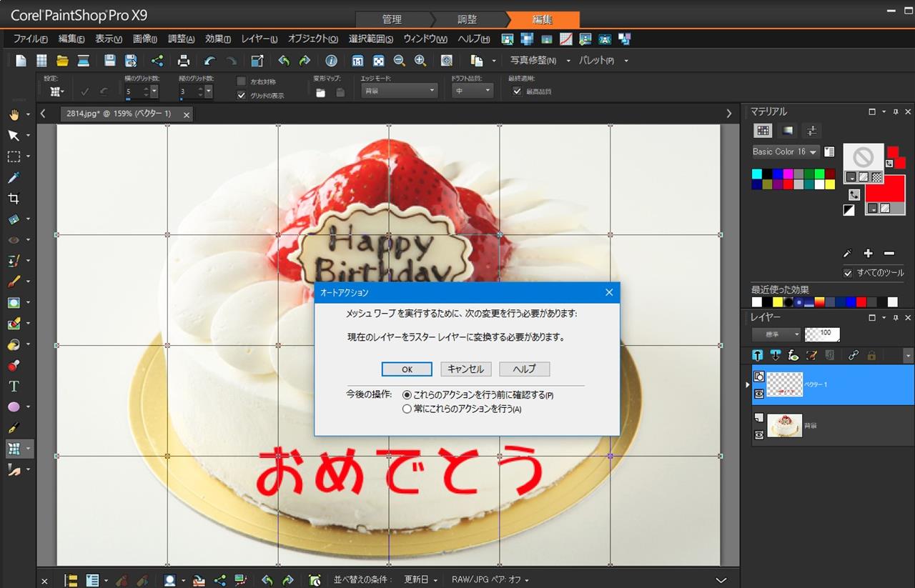Select the confirm-before-actions radio button
The height and width of the screenshot is (588, 915).
pyautogui.click(x=407, y=394)
